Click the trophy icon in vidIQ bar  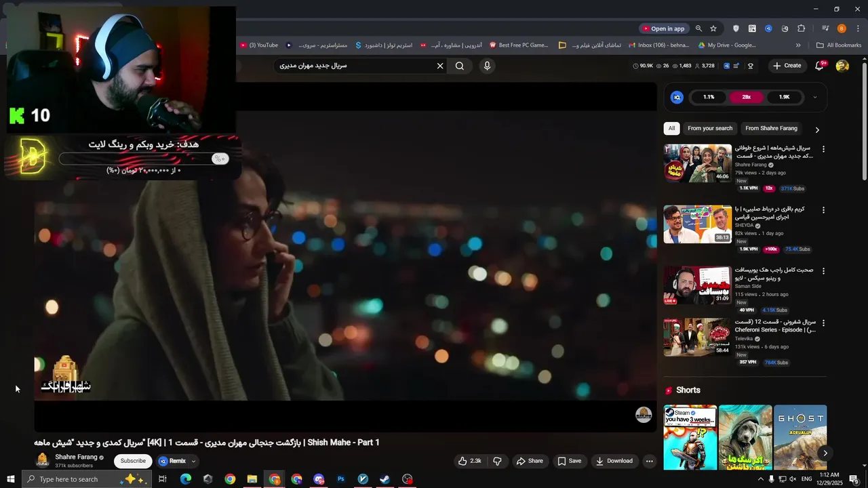(751, 66)
